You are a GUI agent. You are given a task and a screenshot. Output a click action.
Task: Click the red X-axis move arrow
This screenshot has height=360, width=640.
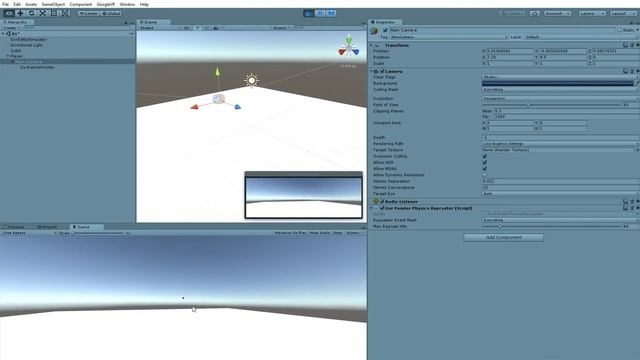pos(194,107)
